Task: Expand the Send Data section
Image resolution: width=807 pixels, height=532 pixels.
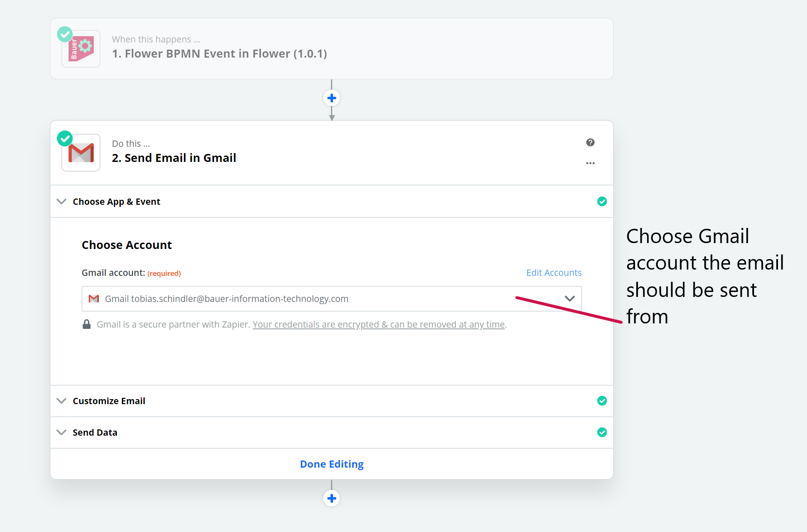Action: click(x=61, y=432)
